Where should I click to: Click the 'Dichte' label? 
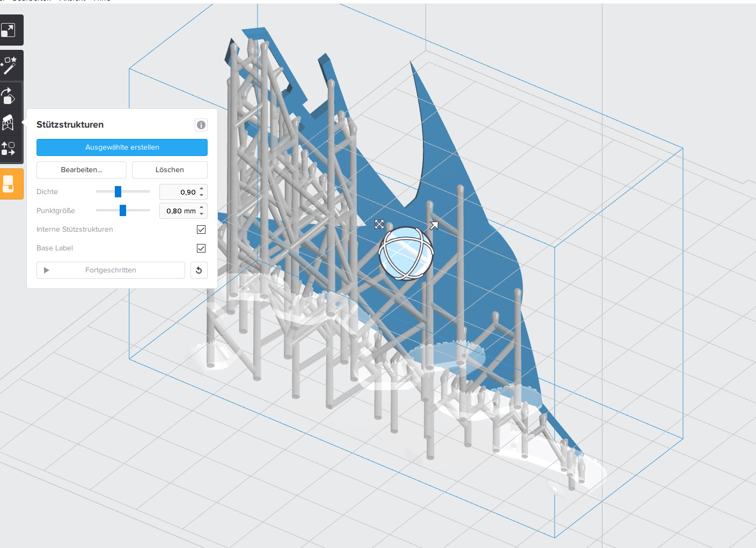coord(47,192)
